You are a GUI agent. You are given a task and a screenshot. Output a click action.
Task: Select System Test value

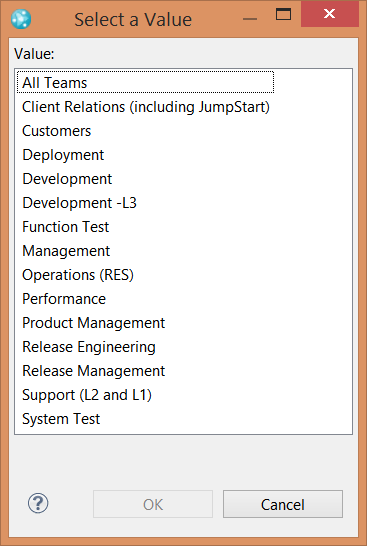(x=61, y=419)
